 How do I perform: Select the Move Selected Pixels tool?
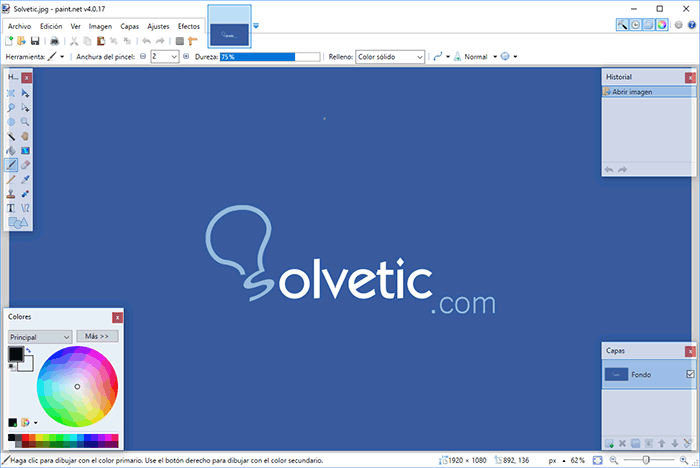click(x=25, y=93)
